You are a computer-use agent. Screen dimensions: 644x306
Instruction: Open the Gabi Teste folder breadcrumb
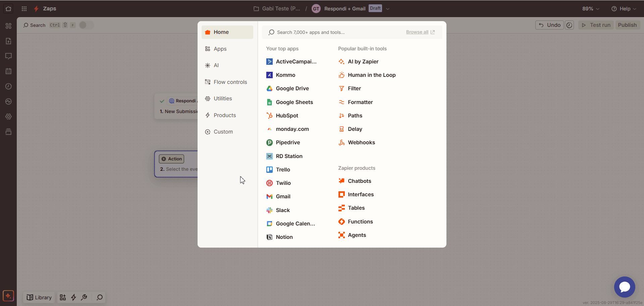tap(277, 9)
